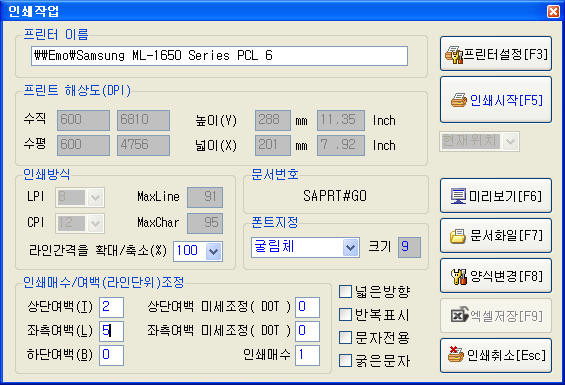Open print preview 미리보기[F6]
Screen dimensions: 565x385
496,196
